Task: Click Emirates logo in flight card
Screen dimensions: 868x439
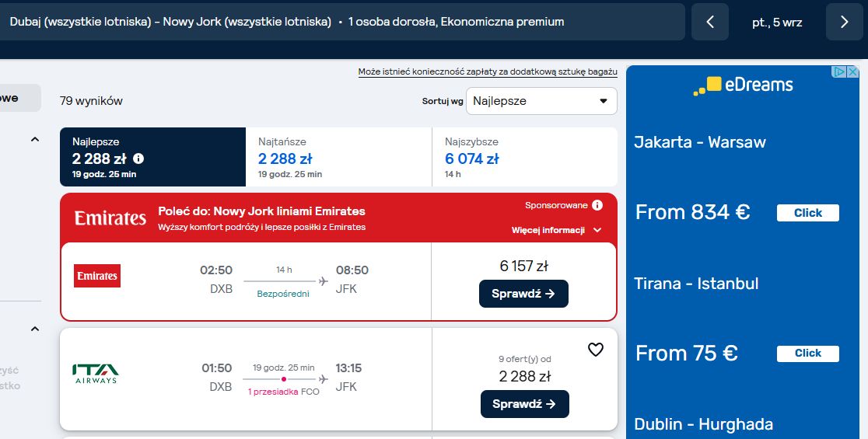Action: pos(97,276)
